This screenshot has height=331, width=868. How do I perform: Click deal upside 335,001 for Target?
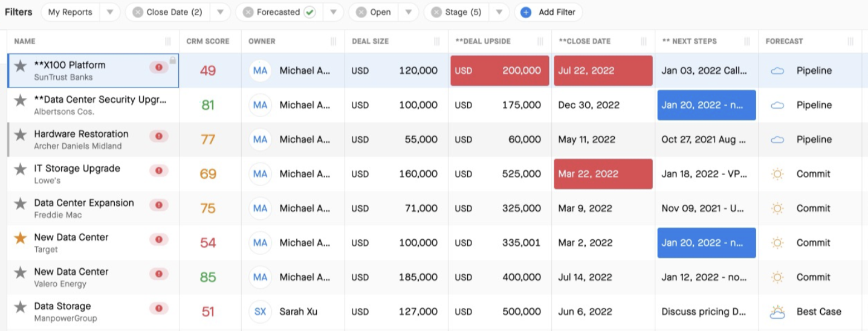tap(522, 243)
